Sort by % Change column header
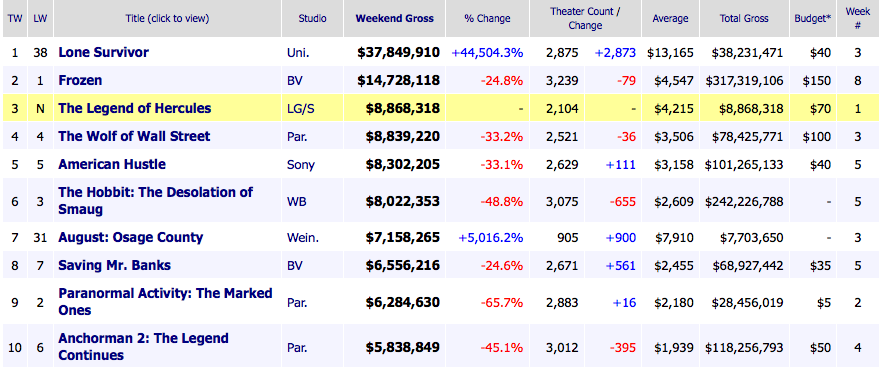 (x=487, y=18)
